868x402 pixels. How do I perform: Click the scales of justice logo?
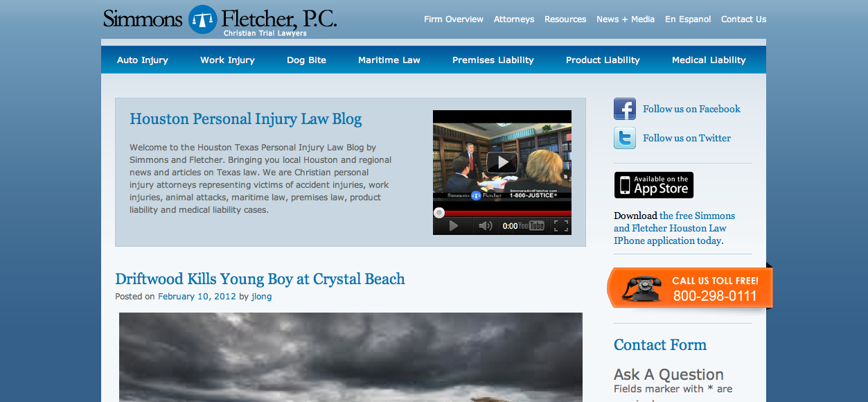(203, 19)
